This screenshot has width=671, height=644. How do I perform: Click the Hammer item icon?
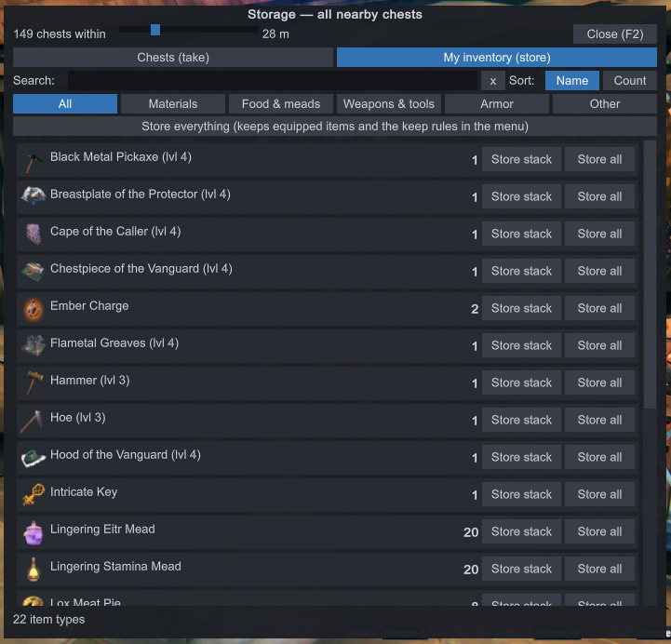point(34,383)
